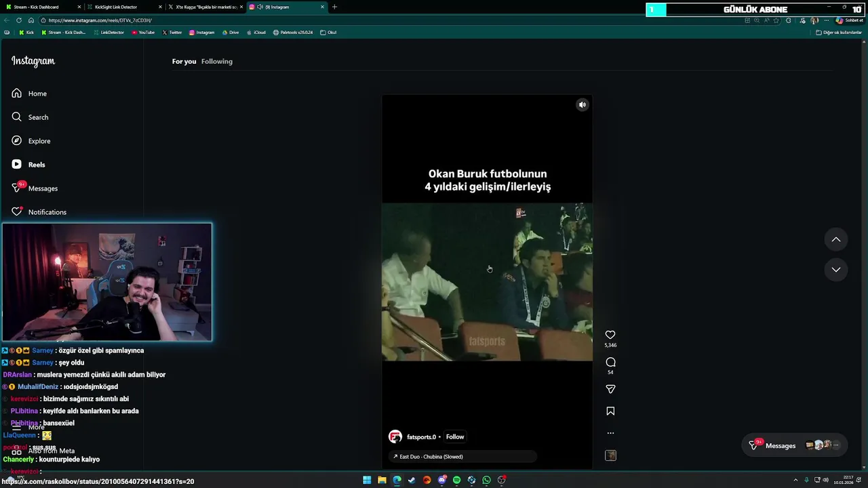Switch to the For you feed
Image resolution: width=868 pixels, height=488 pixels.
pyautogui.click(x=184, y=62)
